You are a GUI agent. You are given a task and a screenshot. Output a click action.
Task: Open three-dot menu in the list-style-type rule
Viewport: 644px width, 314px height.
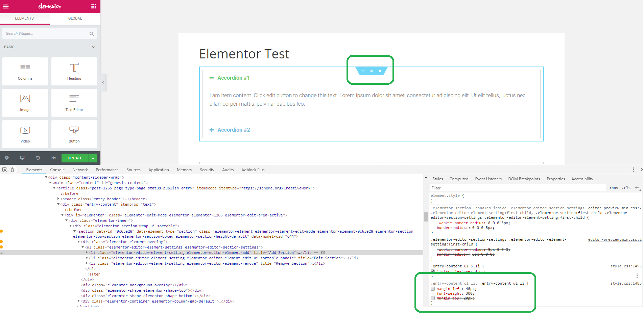637,276
